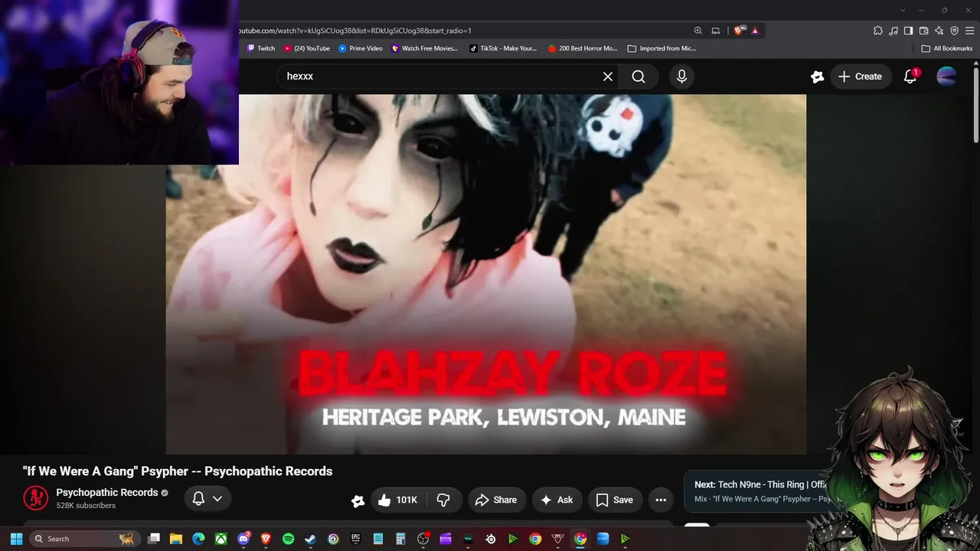Open the YouTube account avatar menu

946,77
